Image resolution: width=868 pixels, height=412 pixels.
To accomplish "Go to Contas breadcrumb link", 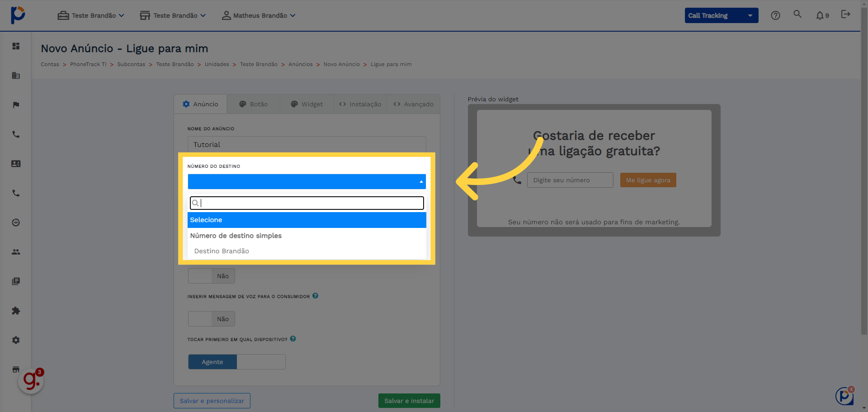I will click(50, 64).
